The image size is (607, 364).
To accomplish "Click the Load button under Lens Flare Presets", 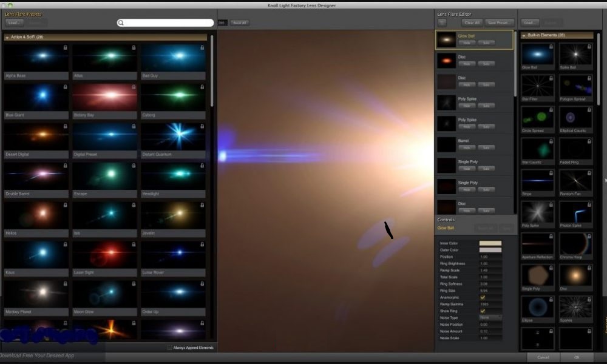I will [14, 23].
